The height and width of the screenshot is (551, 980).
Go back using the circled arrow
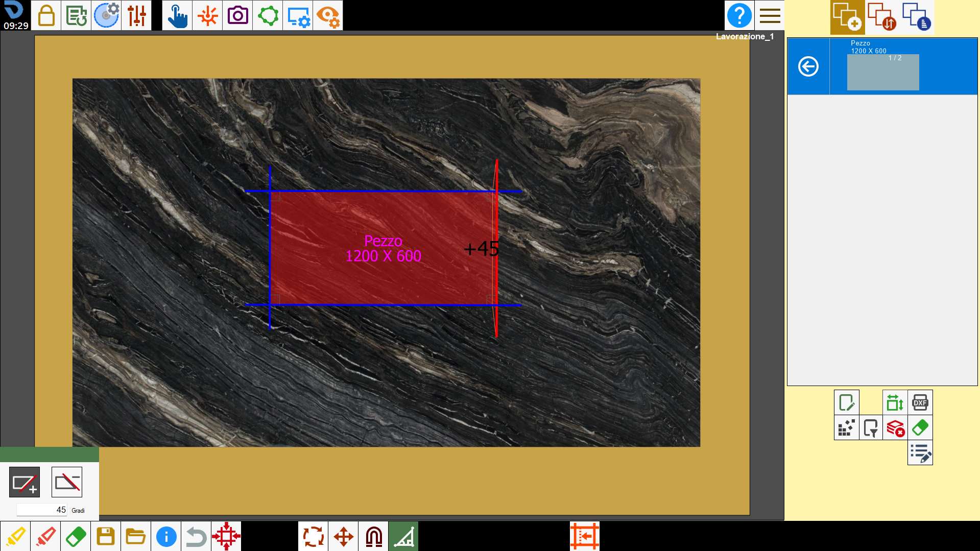(808, 66)
